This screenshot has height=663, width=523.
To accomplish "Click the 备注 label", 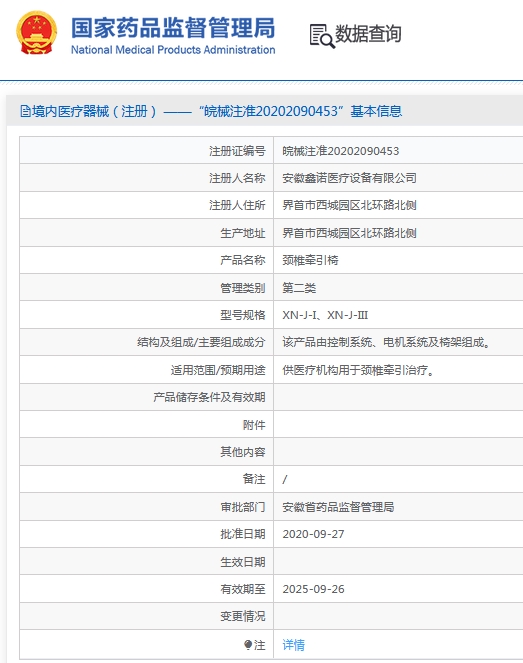I will [x=254, y=479].
